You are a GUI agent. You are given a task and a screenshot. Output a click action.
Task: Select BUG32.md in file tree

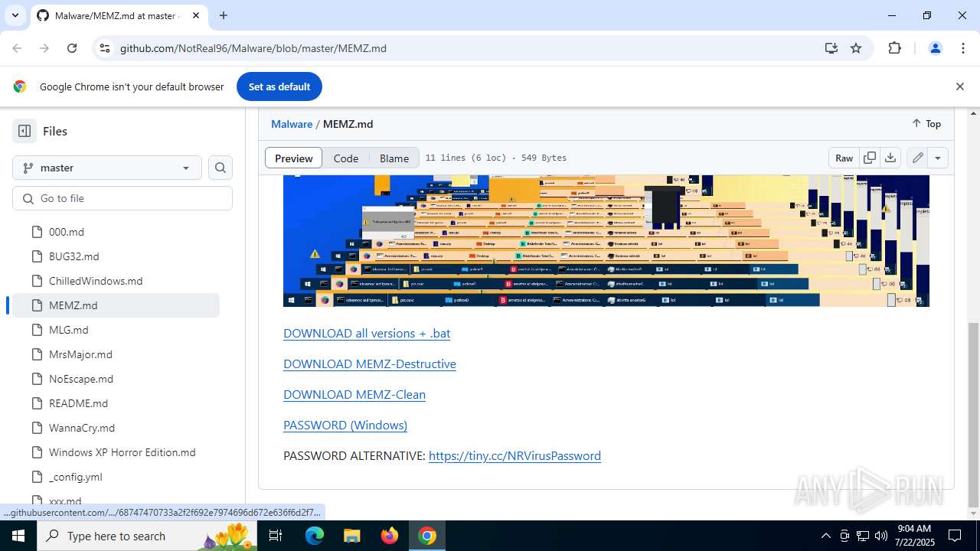coord(116,256)
